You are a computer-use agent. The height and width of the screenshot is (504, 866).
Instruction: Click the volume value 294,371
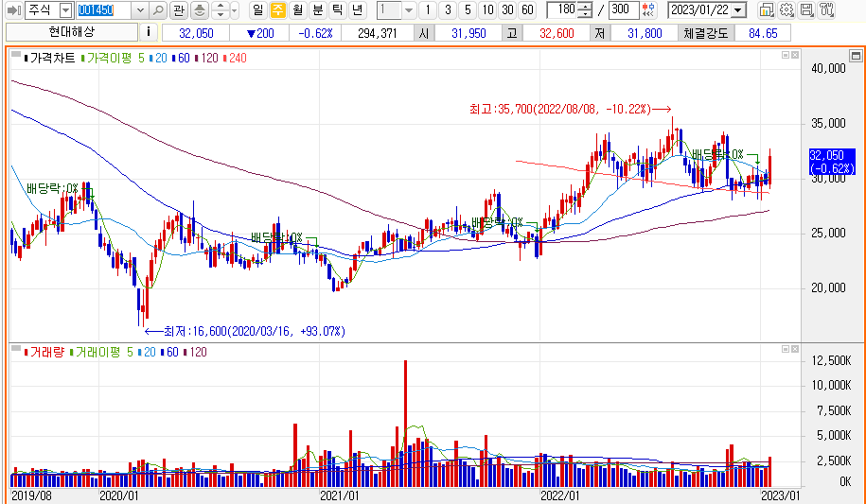[x=378, y=34]
